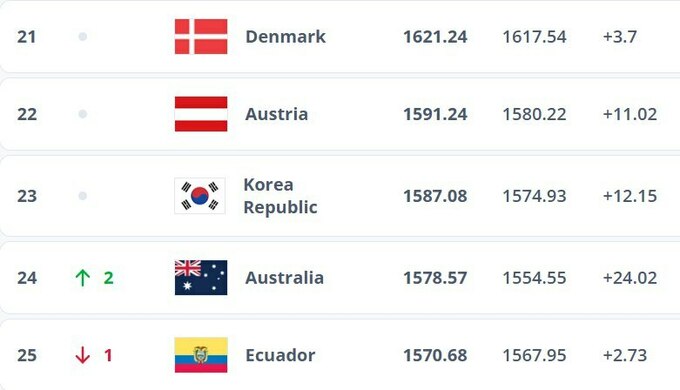Click rank number 23 row cell
The height and width of the screenshot is (390, 680).
click(26, 196)
